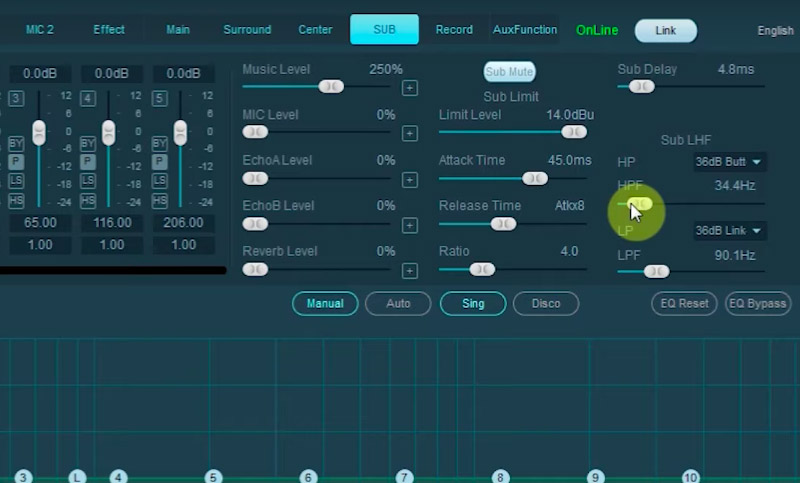Image resolution: width=800 pixels, height=483 pixels.
Task: Click the 116.00 frequency field for band 4
Action: 112,223
